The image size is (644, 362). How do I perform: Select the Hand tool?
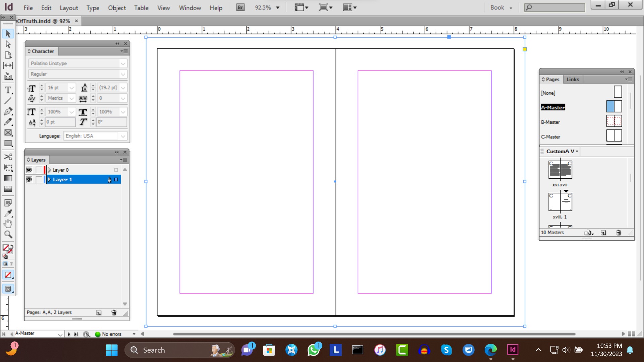8,224
